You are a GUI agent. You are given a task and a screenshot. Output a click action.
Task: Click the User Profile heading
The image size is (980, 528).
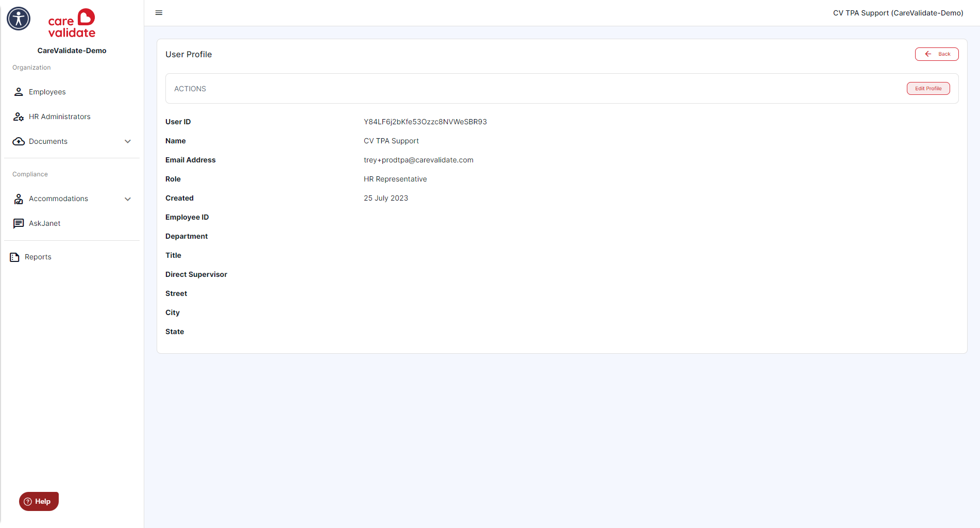189,54
